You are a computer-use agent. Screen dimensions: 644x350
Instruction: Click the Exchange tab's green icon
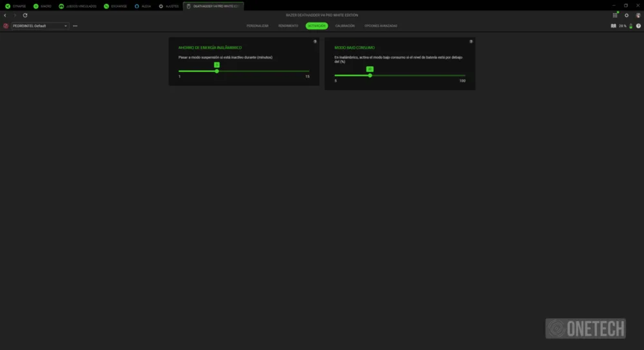coord(106,6)
